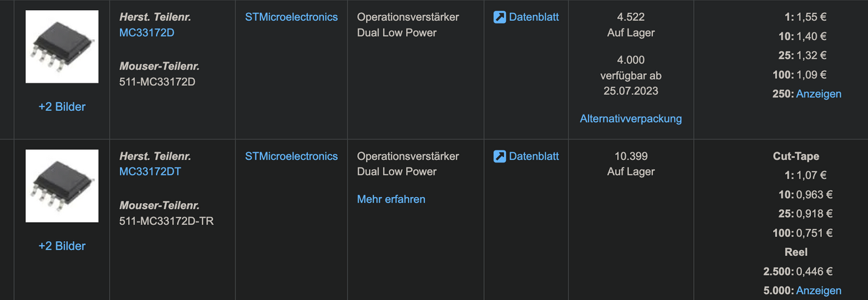This screenshot has height=300, width=868.
Task: Click STMicroelectronics link in the MC33172D row
Action: tap(291, 17)
